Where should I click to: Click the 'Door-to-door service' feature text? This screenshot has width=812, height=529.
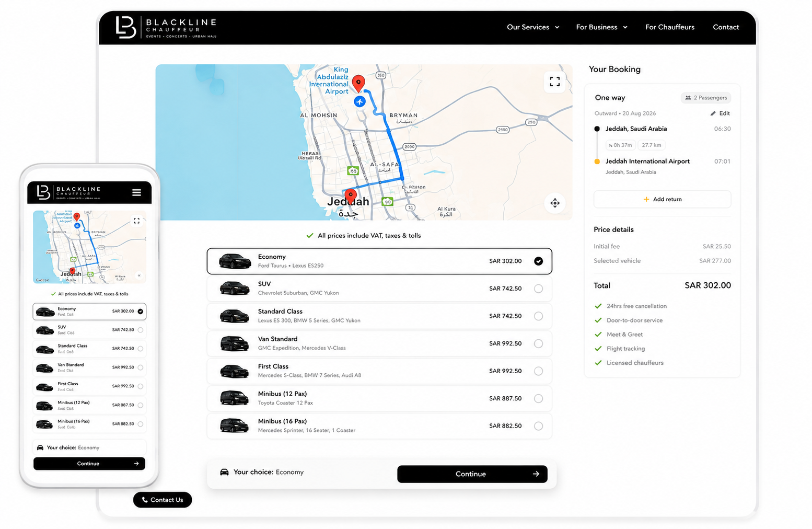[634, 320]
